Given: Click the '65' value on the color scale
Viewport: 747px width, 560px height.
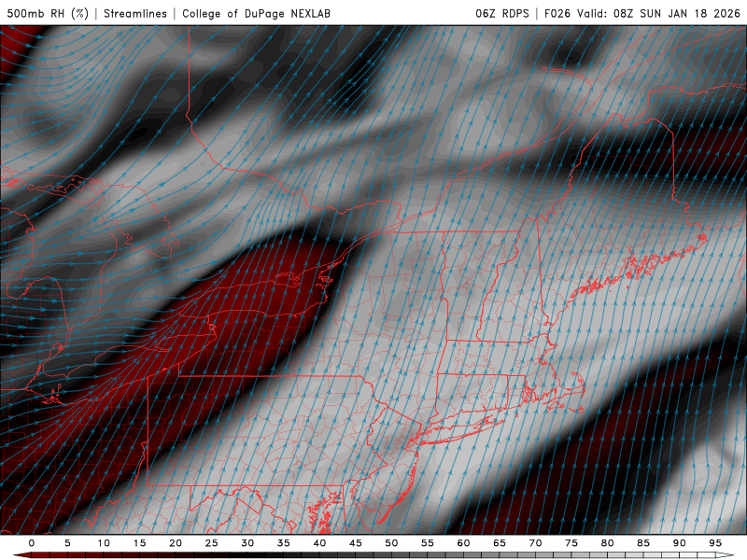Looking at the screenshot, I should 500,543.
